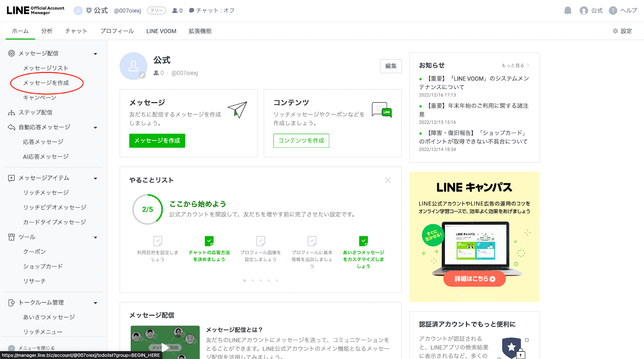The height and width of the screenshot is (359, 644).
Task: Click the 編集 button
Action: pyautogui.click(x=391, y=66)
